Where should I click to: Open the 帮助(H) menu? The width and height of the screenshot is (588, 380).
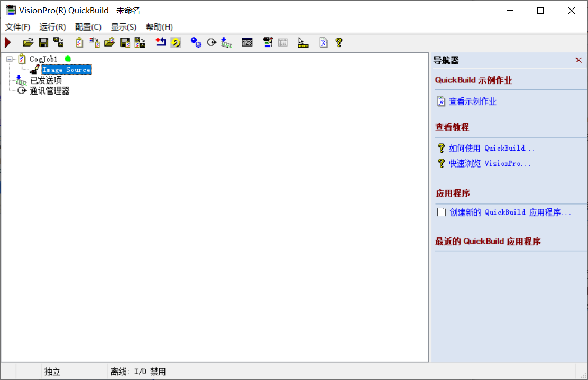click(x=159, y=27)
